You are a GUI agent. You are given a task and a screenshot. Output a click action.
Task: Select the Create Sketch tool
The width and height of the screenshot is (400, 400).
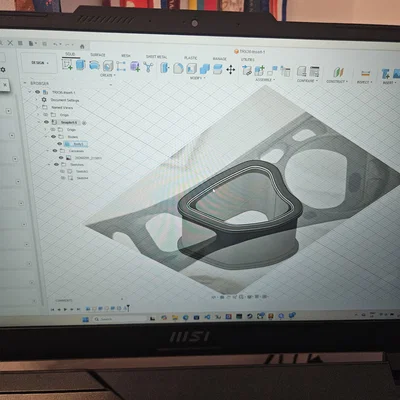point(67,64)
